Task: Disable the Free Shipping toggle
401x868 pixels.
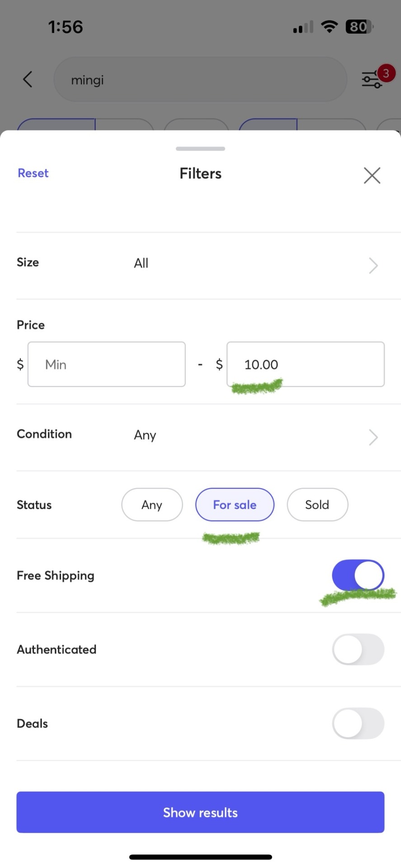Action: tap(358, 575)
